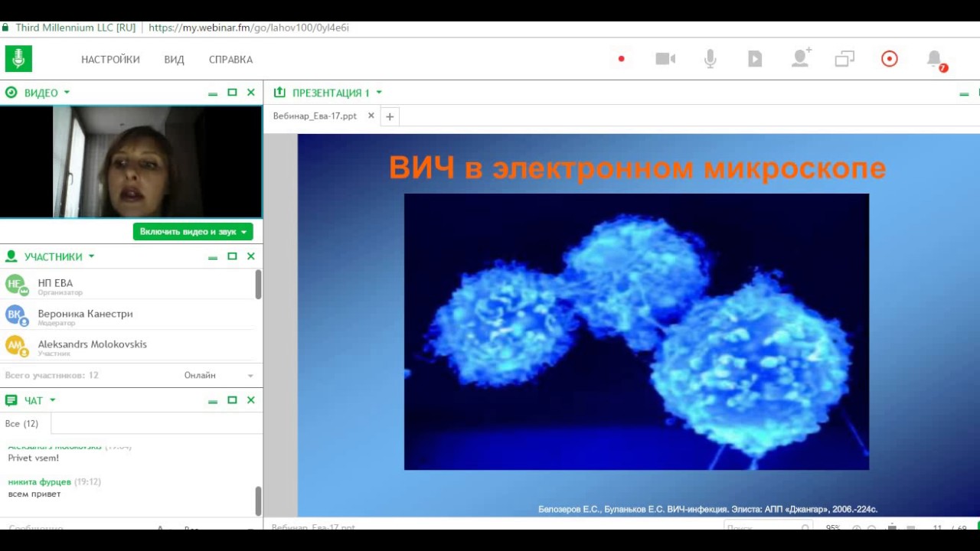Maximize the ВИДЕО panel
This screenshot has width=980, height=551.
tap(232, 93)
